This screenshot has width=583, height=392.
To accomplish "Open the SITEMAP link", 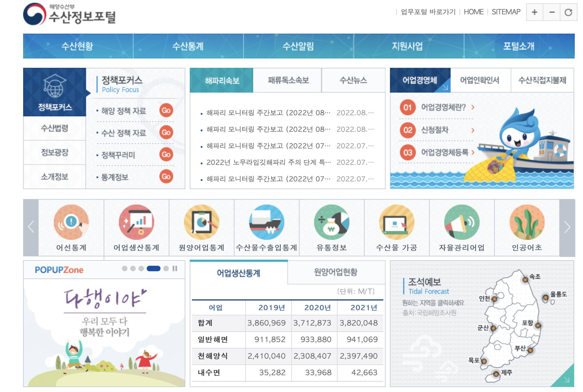I will [x=506, y=12].
